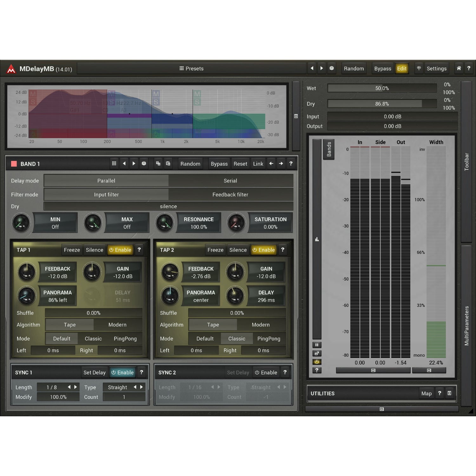Click Band 1 dice randomize icon
Image resolution: width=476 pixels, height=476 pixels.
point(144,163)
